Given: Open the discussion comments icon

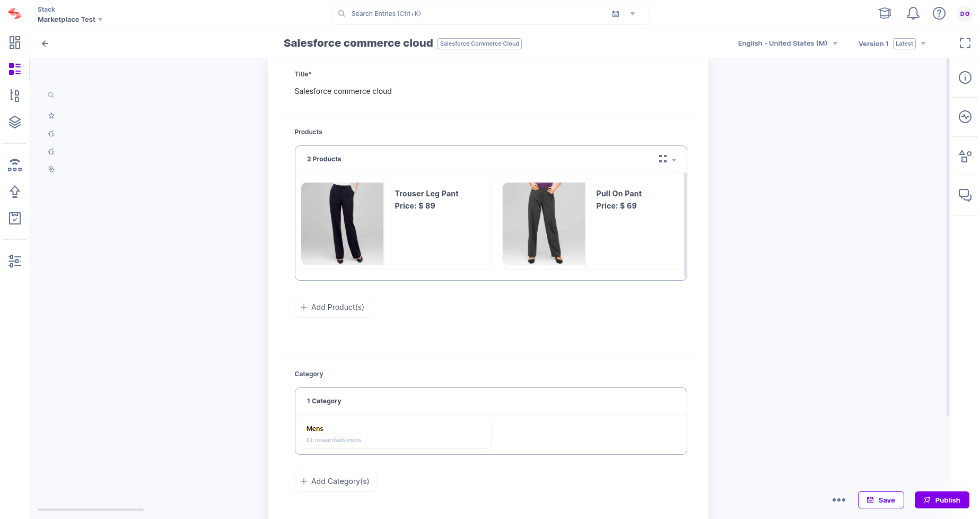Looking at the screenshot, I should 965,195.
